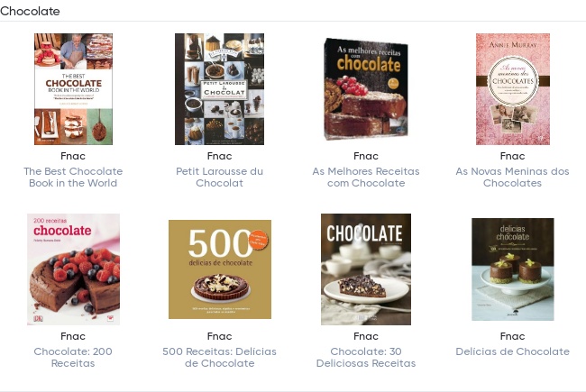
Task: Follow the Petit Larousse du Chocolat link
Action: (x=219, y=178)
